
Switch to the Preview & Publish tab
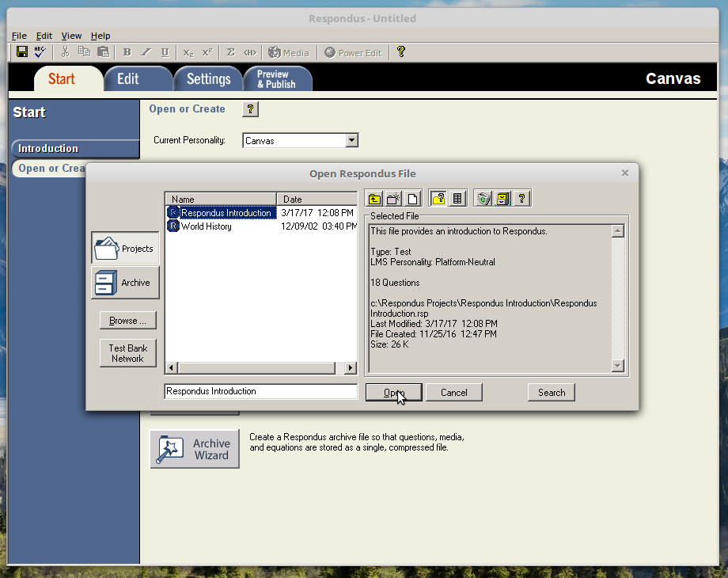point(277,79)
